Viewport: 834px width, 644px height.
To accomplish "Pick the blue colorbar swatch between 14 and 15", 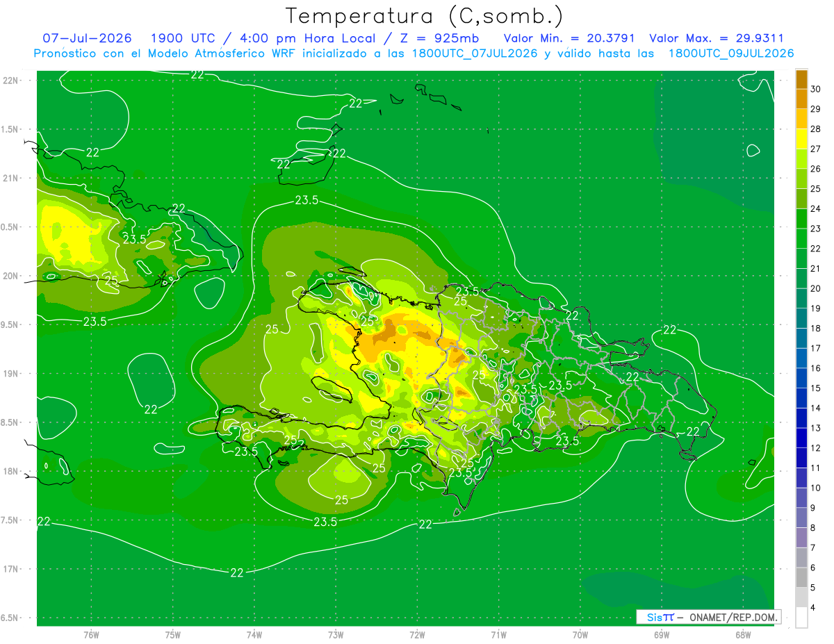I will click(801, 398).
